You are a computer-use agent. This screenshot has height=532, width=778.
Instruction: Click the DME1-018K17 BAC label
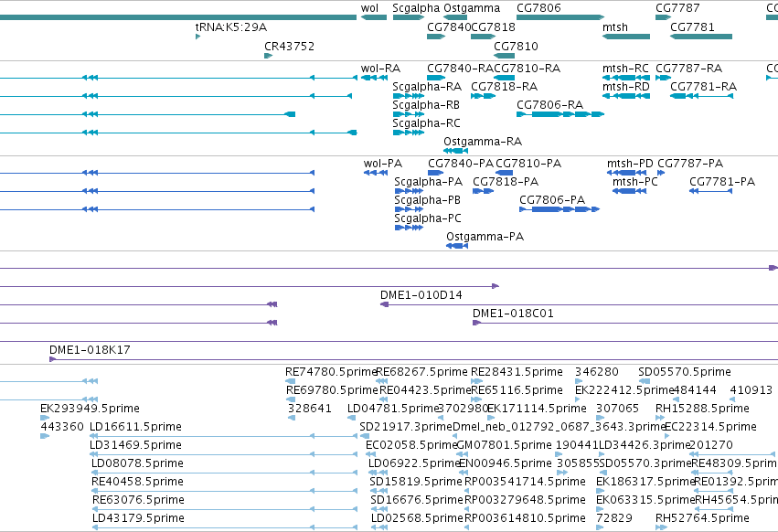coord(90,350)
